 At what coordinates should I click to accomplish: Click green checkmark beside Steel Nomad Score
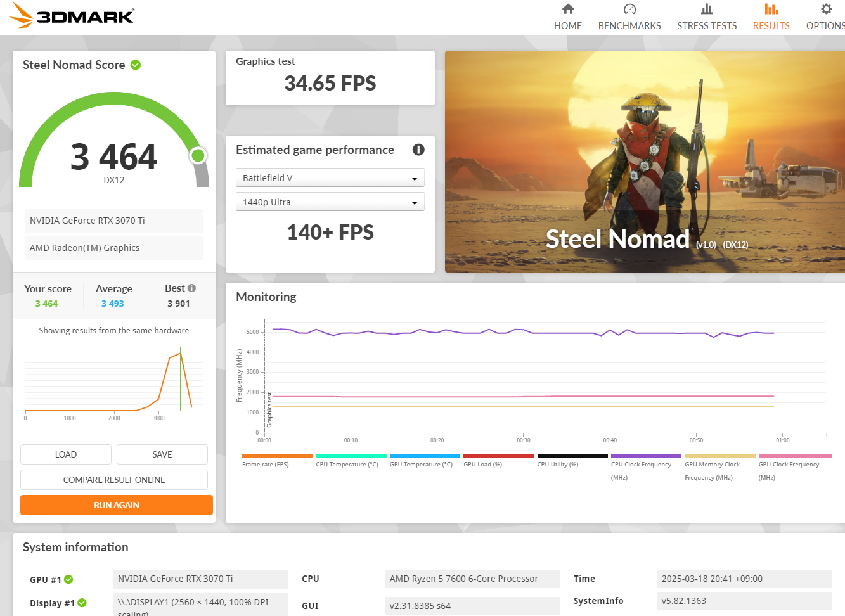[x=136, y=65]
